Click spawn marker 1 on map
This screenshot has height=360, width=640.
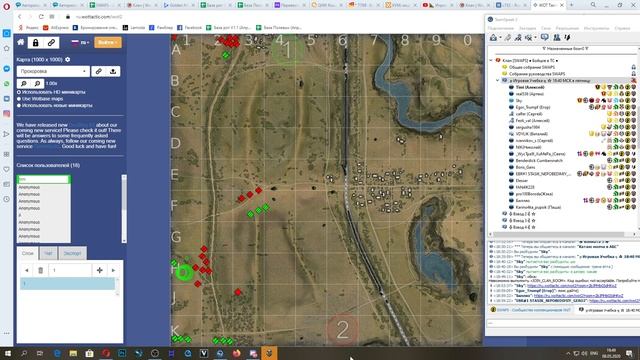coord(287,51)
